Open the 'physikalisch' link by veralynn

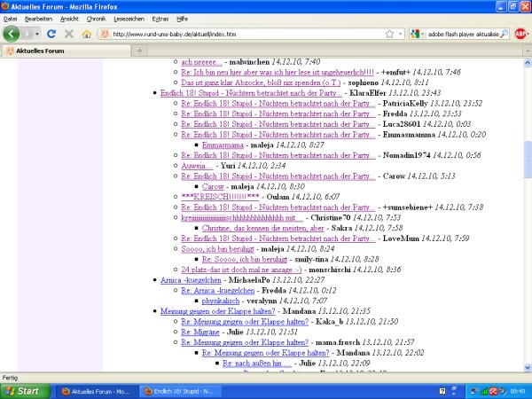(221, 301)
